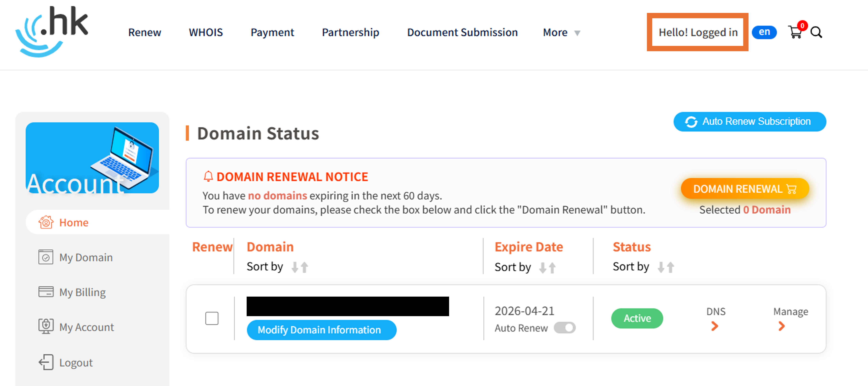Toggle the Auto Renew switch
Image resolution: width=868 pixels, height=386 pixels.
[565, 328]
